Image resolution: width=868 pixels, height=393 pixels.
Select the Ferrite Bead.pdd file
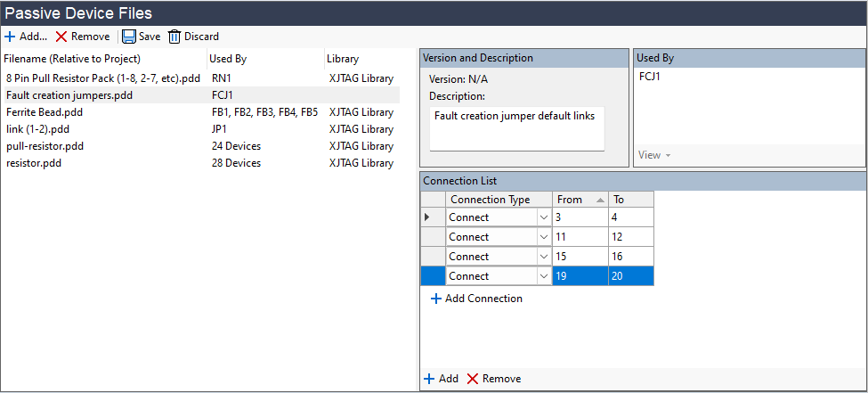(45, 112)
